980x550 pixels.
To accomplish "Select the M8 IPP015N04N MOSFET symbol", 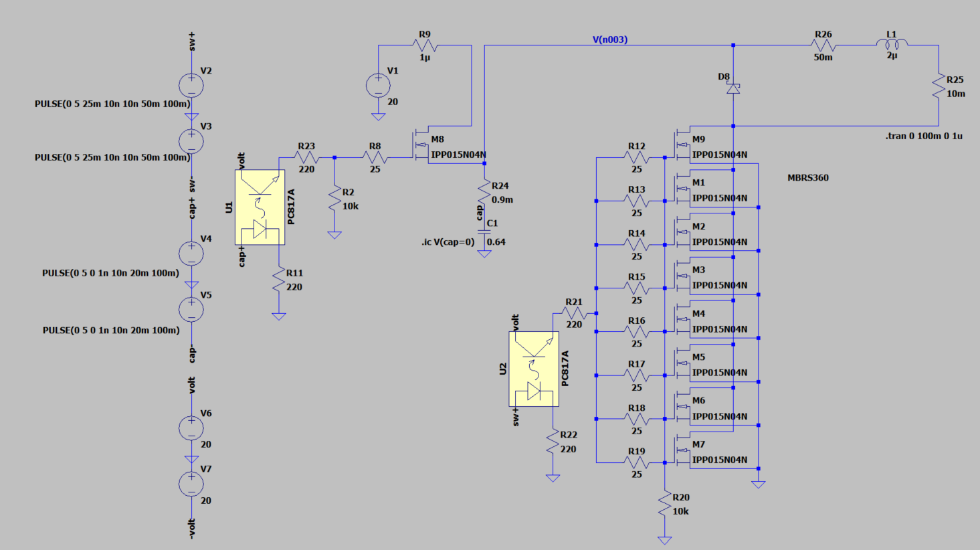I will coord(421,144).
